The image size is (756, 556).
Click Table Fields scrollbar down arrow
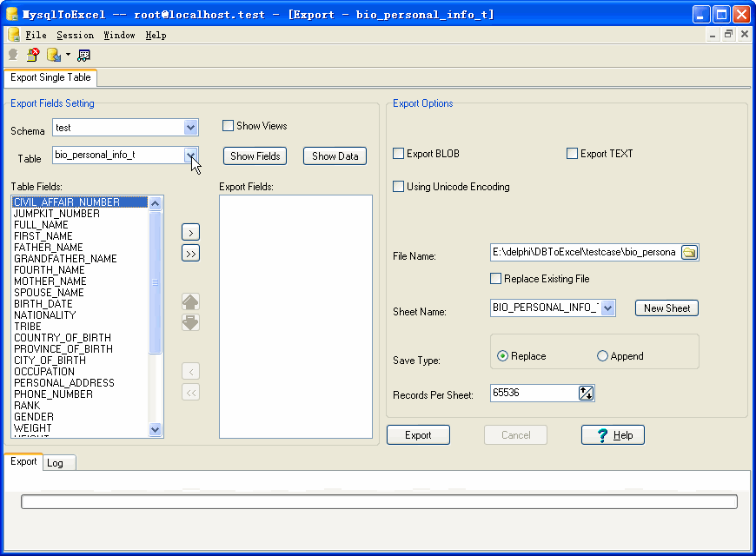click(156, 429)
